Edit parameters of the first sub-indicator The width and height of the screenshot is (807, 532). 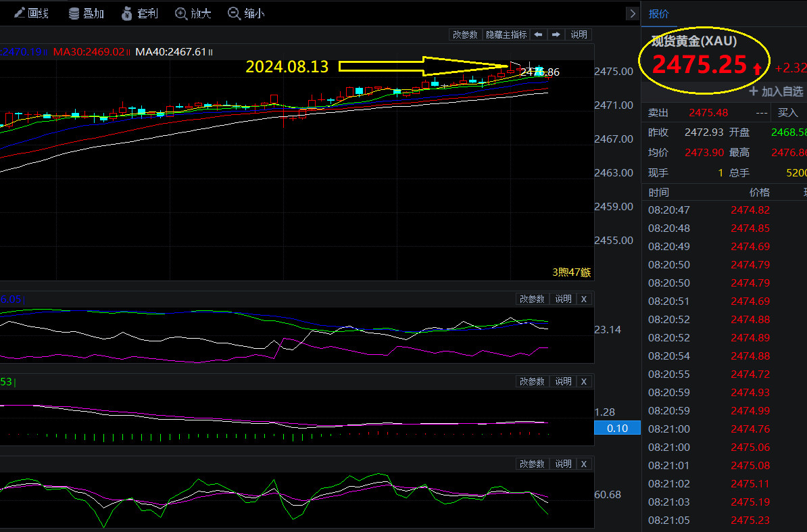(x=532, y=299)
